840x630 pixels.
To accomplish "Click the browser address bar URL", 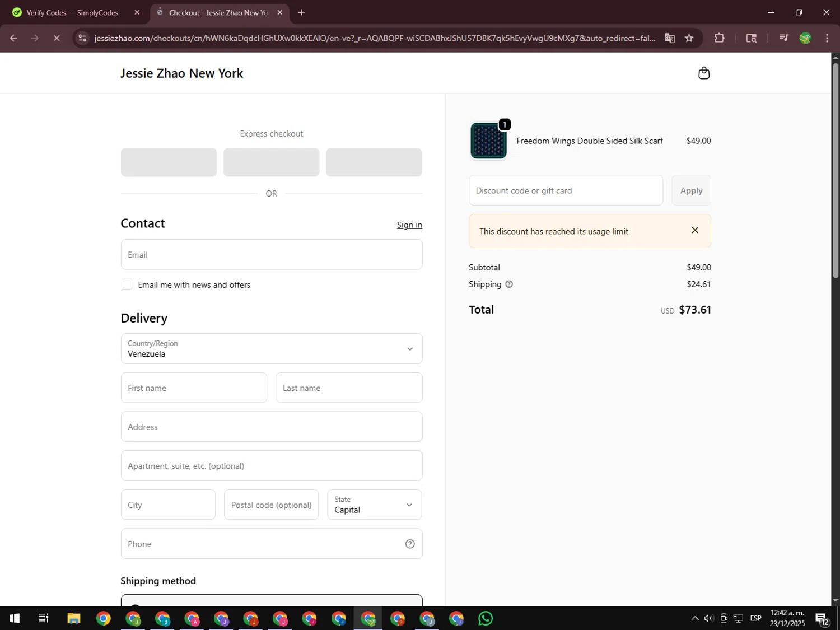I will [375, 38].
